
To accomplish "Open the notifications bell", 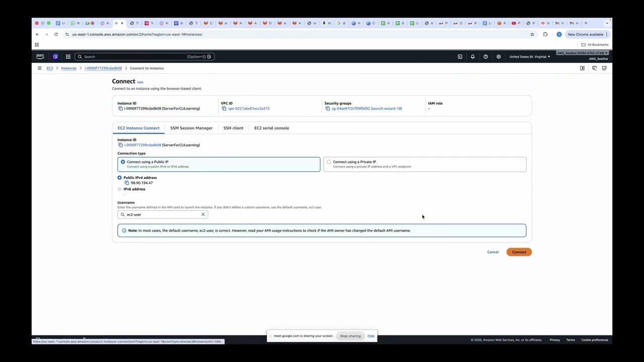I will click(x=472, y=57).
